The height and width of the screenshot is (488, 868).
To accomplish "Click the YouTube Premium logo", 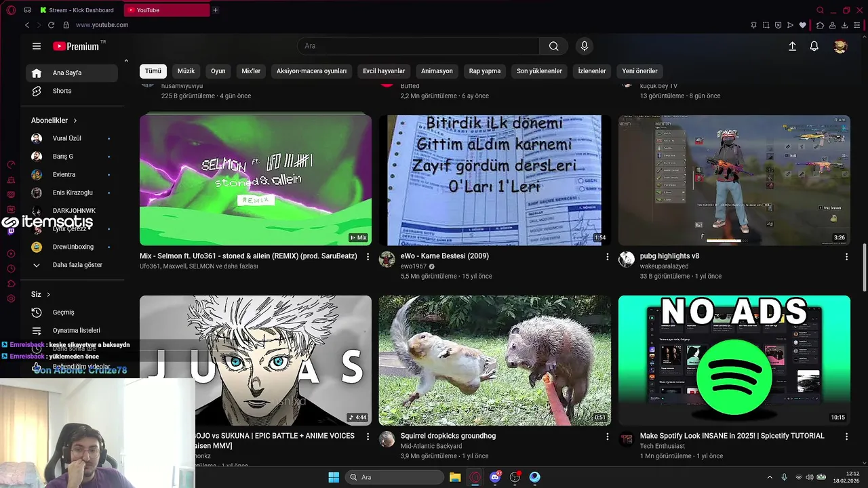I will 76,46.
